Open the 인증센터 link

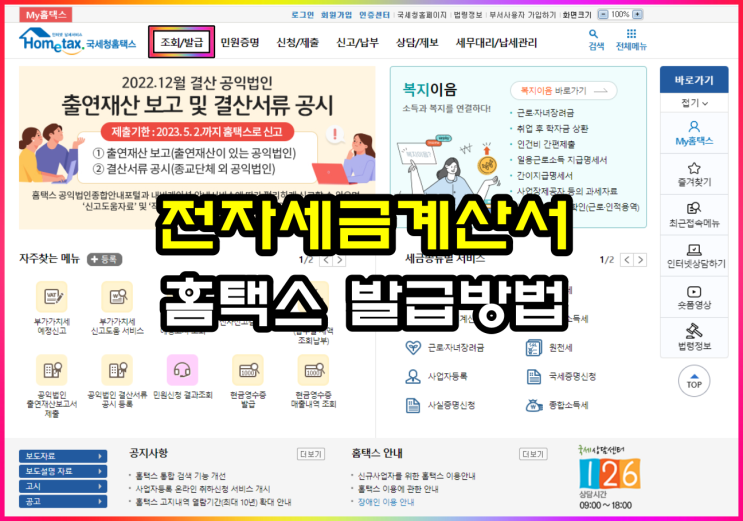pyautogui.click(x=374, y=15)
